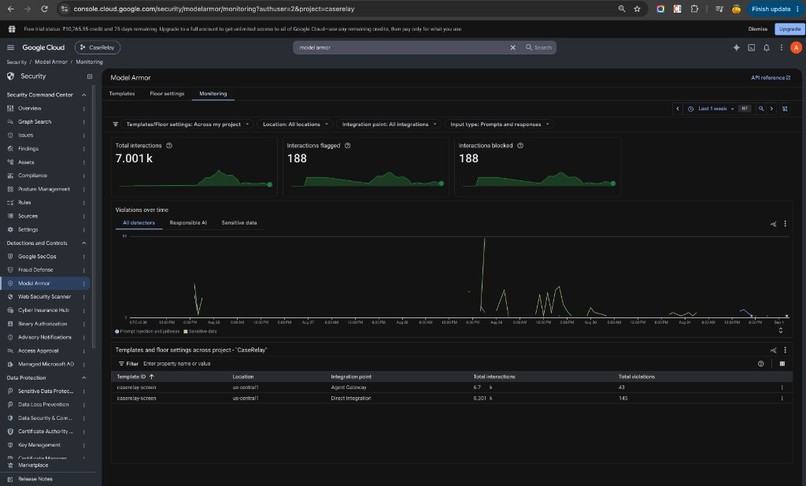Collapse Security Command Center section
The image size is (806, 486).
84,95
